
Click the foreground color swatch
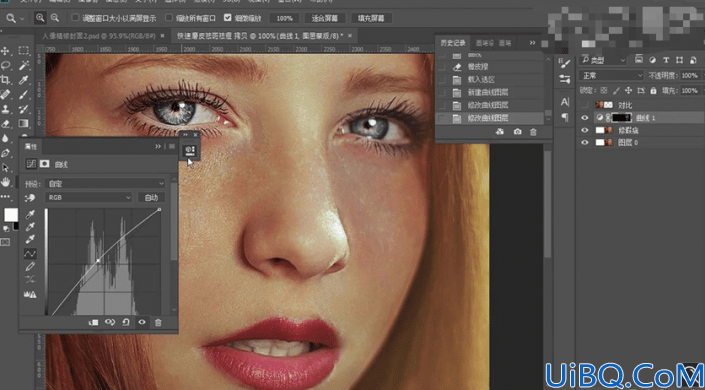pyautogui.click(x=11, y=215)
